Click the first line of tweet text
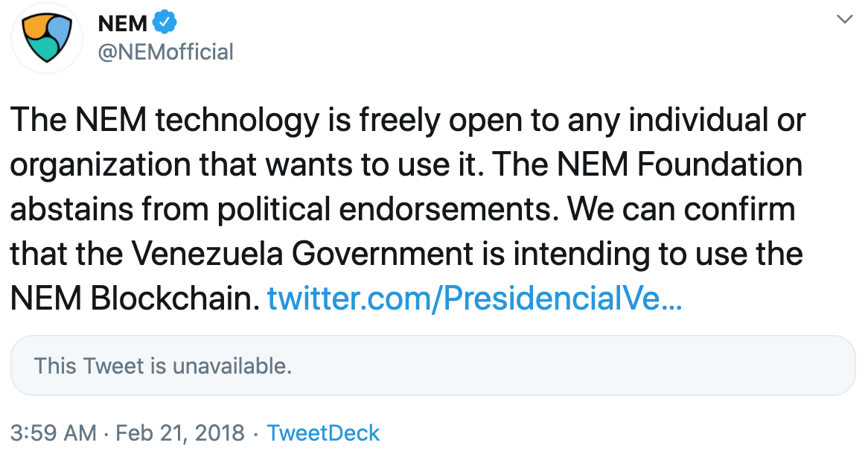This screenshot has height=457, width=868. pos(407,120)
